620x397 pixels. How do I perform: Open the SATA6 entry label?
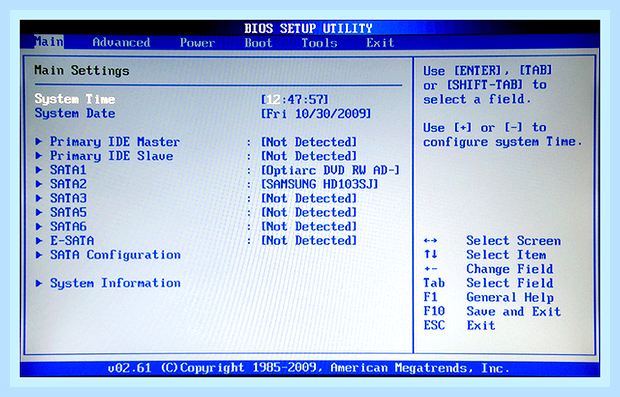(68, 227)
